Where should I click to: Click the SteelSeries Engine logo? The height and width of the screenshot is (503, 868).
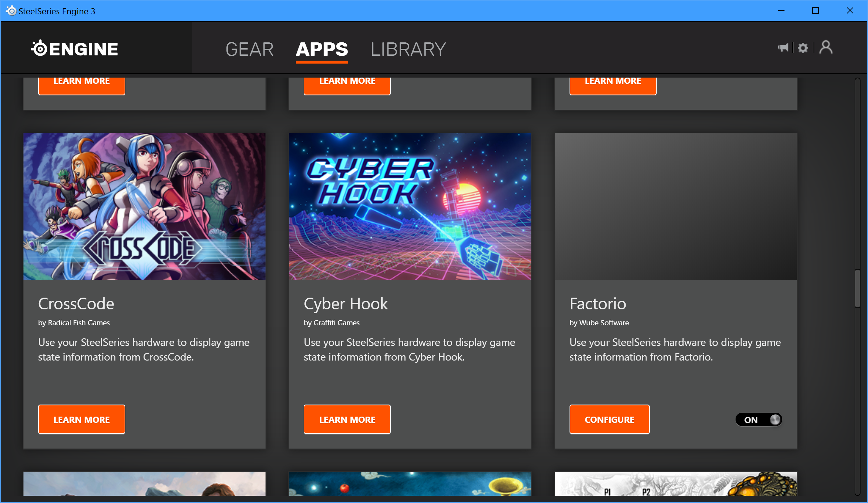click(x=74, y=49)
